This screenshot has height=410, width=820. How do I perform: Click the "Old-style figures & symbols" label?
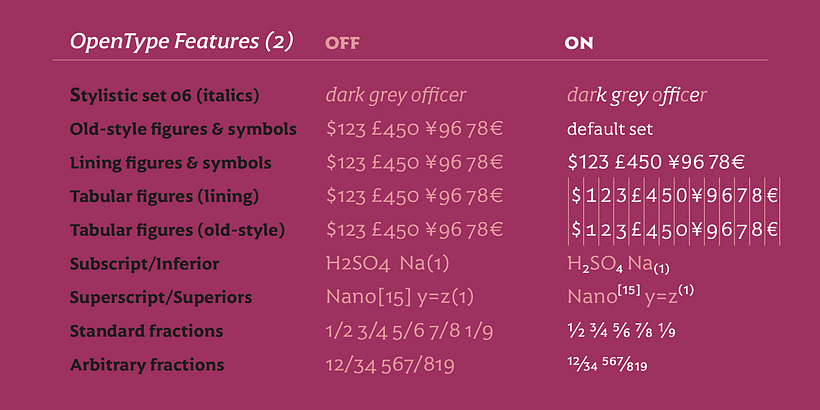183,129
